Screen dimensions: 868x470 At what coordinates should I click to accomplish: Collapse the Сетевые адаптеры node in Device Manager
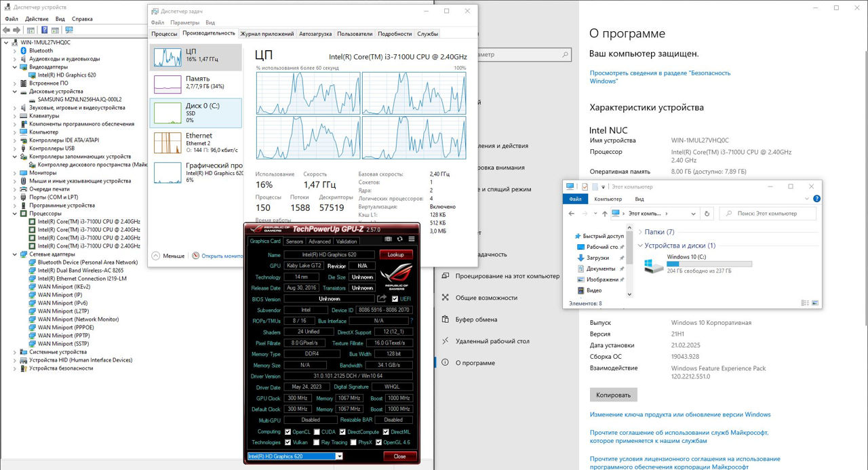click(x=16, y=254)
